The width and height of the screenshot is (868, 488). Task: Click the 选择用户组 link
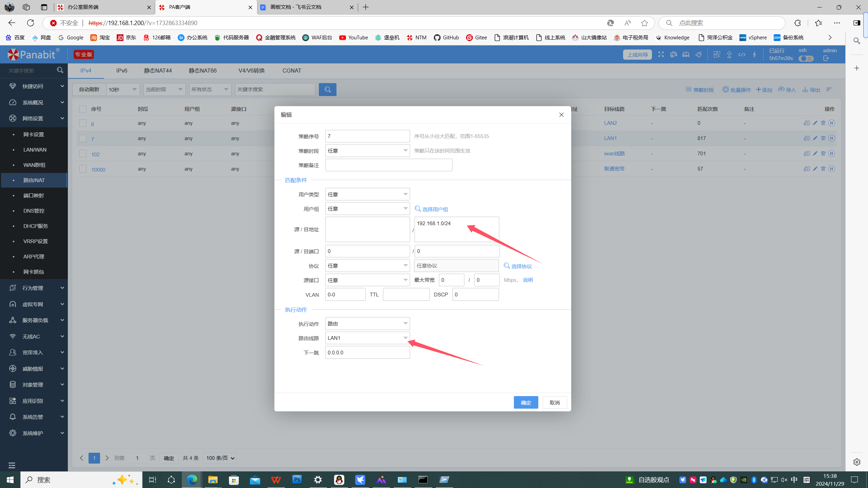(x=431, y=209)
